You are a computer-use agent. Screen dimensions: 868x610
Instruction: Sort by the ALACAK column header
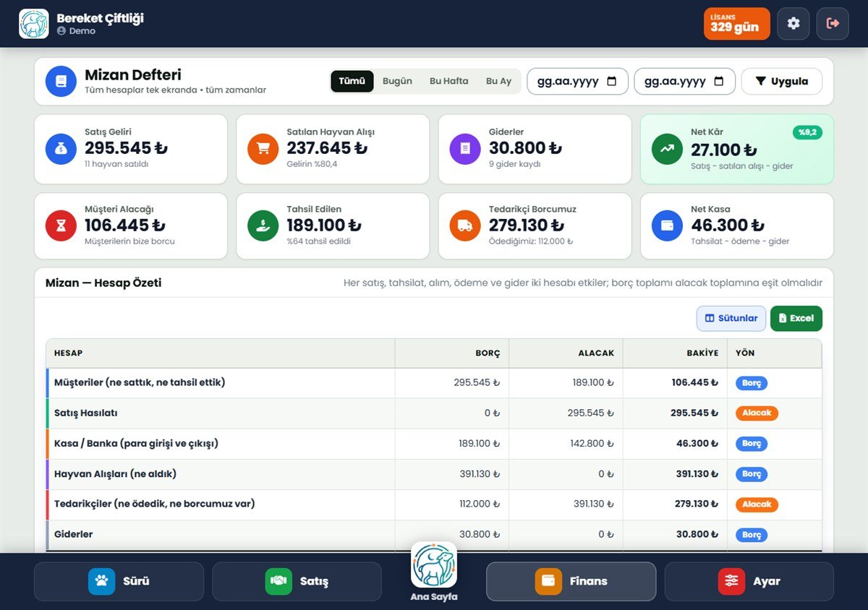(x=566, y=353)
